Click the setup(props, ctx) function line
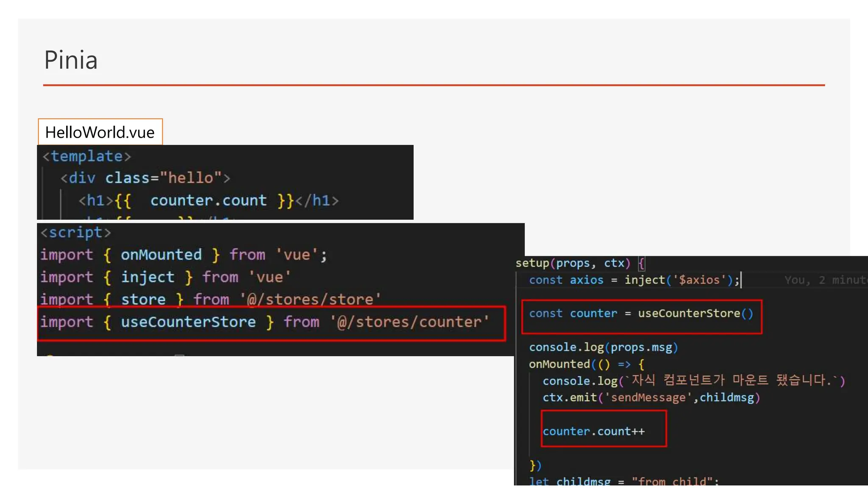Screen dimensions: 868x488 [x=573, y=263]
